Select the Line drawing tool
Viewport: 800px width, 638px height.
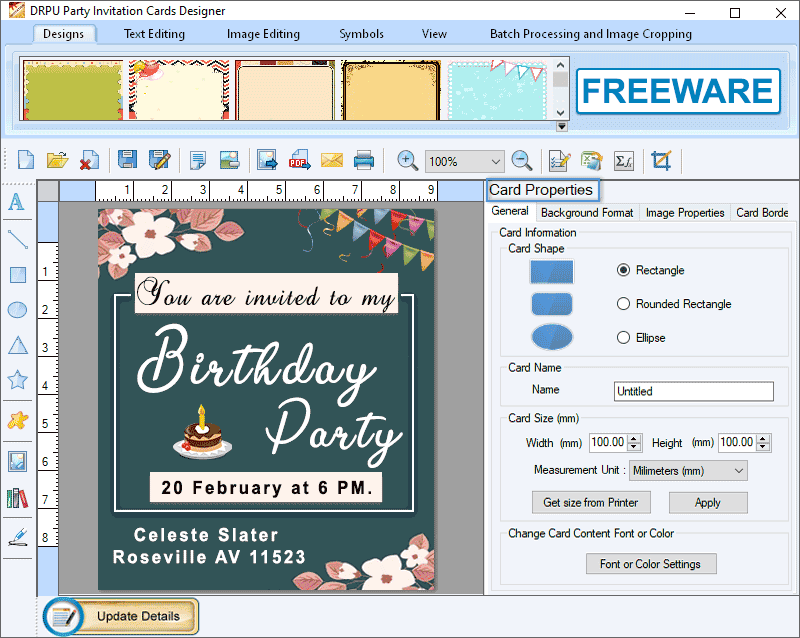17,238
